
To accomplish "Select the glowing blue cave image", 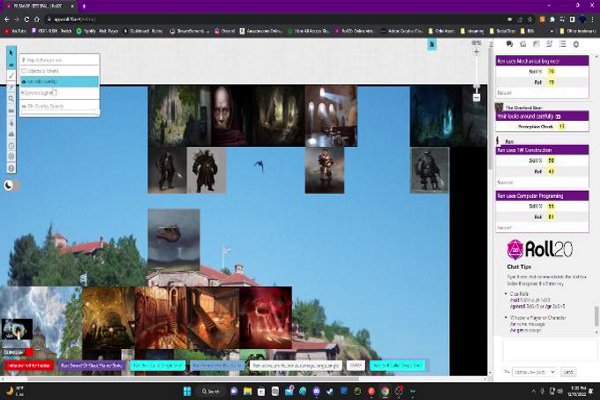I will click(x=436, y=116).
